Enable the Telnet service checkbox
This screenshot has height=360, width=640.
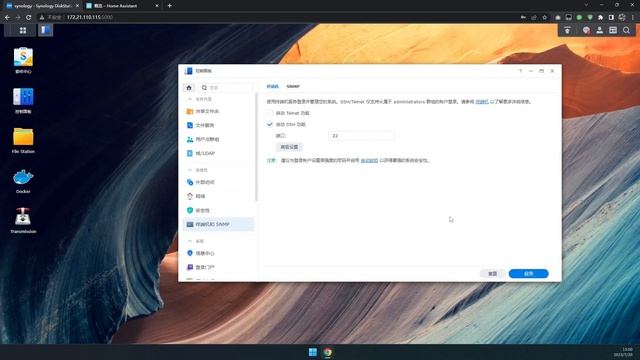270,113
